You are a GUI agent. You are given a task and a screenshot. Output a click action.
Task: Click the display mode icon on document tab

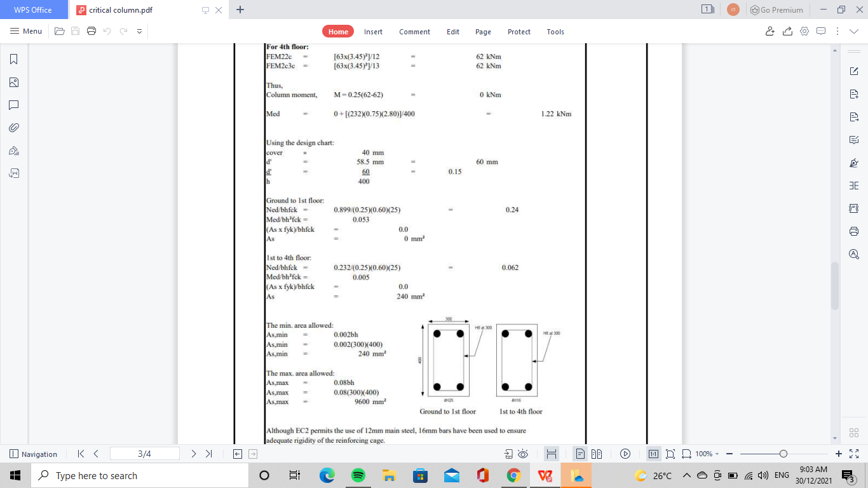click(205, 10)
